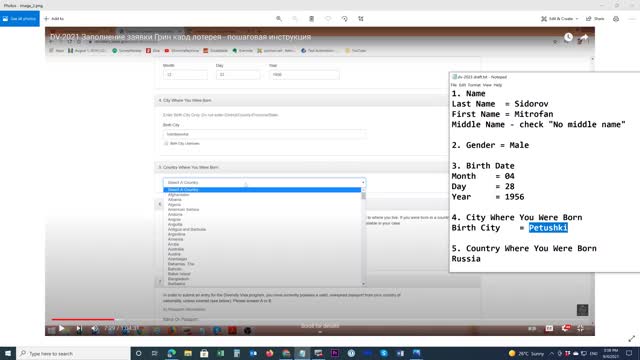Viewport: 640px width, 360px height.
Task: Click the Birth City text field
Action: point(264,134)
